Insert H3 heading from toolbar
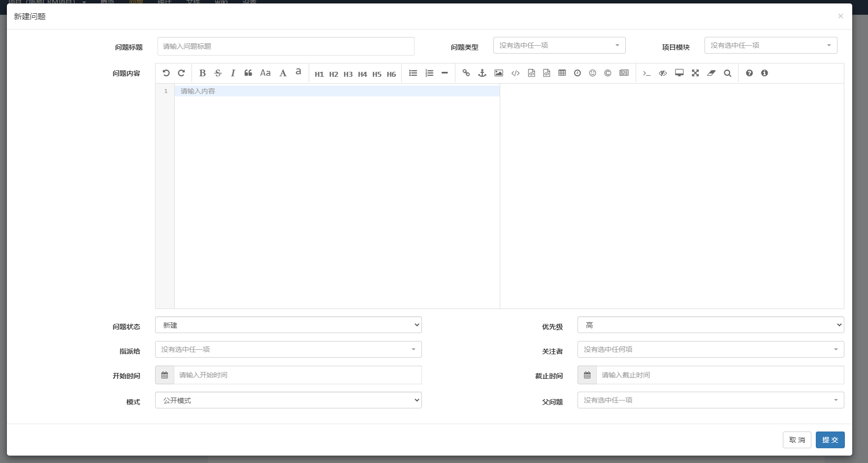This screenshot has height=463, width=868. point(348,74)
